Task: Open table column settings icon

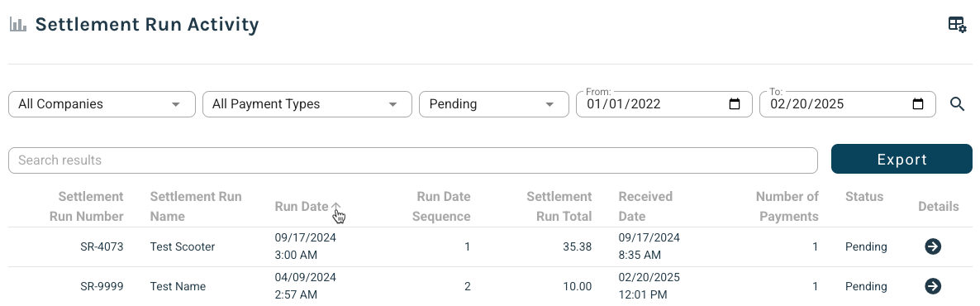Action: [x=957, y=25]
